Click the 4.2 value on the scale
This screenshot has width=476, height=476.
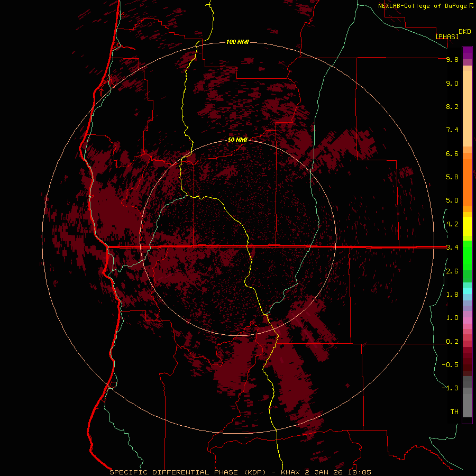[452, 224]
